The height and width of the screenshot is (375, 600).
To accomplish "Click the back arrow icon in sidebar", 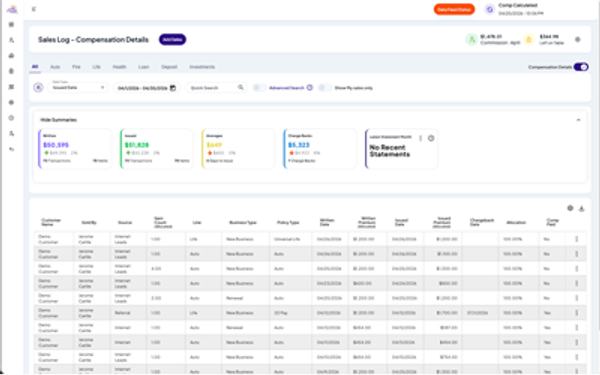I will (x=11, y=149).
